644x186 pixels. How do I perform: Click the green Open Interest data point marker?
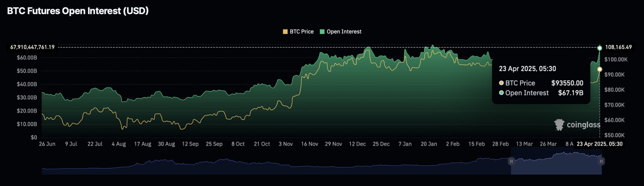[600, 48]
